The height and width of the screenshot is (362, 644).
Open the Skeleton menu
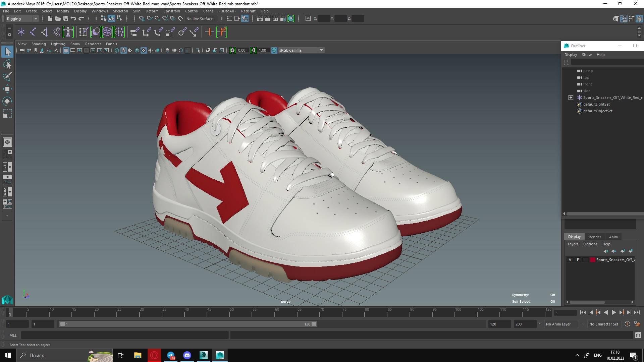tap(120, 11)
